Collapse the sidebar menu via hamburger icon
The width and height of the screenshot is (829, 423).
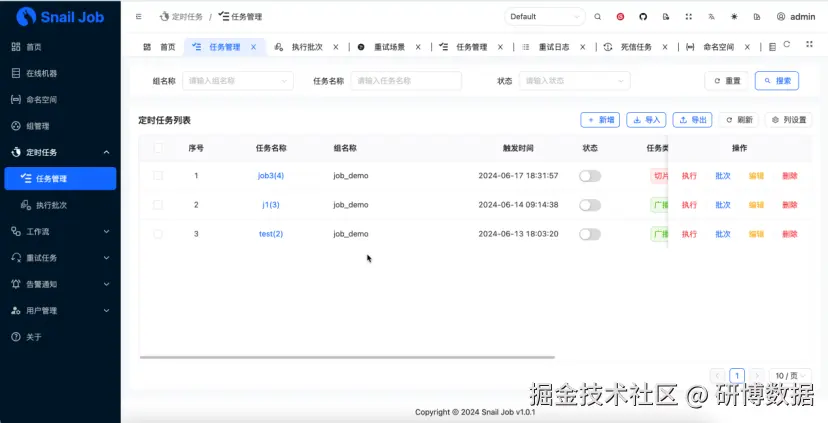click(x=139, y=17)
